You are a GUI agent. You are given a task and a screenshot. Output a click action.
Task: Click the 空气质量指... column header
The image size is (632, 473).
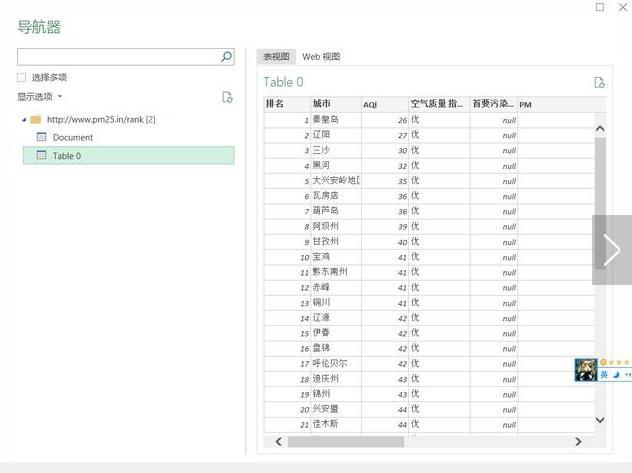click(x=439, y=104)
